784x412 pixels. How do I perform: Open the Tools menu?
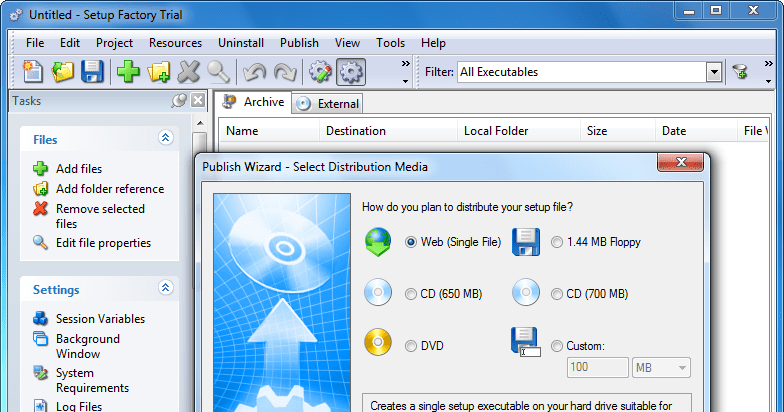tap(390, 43)
